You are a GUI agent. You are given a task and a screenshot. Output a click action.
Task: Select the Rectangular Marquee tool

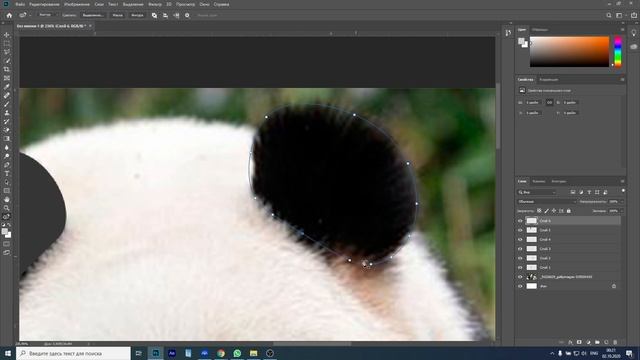coord(7,44)
